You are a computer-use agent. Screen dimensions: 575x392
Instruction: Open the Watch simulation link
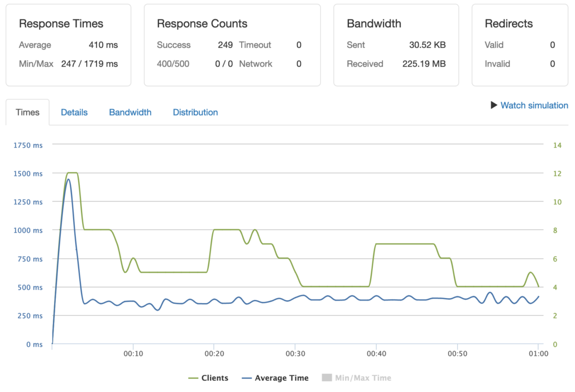click(x=534, y=105)
